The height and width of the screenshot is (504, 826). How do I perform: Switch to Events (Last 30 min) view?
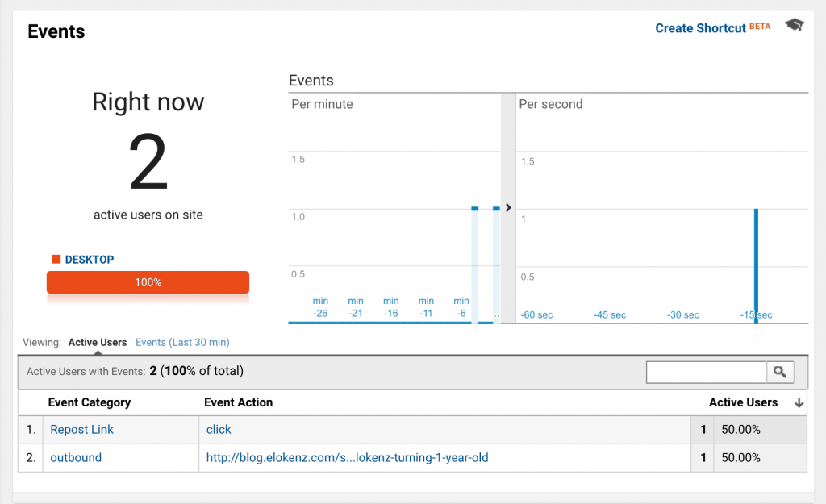(182, 342)
